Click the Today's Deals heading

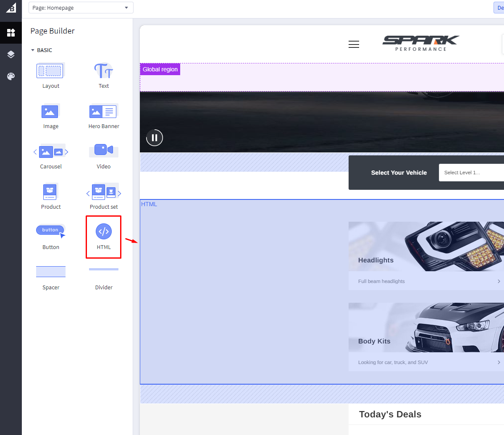pyautogui.click(x=390, y=414)
